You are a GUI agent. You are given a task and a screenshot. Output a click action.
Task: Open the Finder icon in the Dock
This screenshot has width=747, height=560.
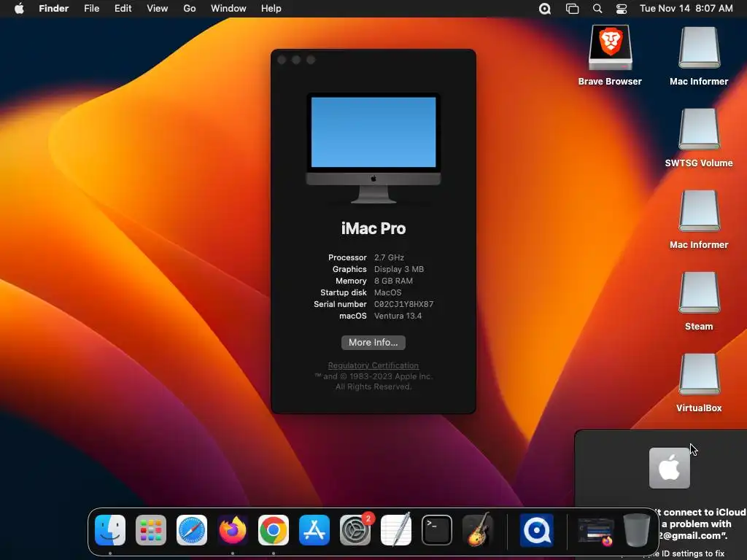coord(110,530)
